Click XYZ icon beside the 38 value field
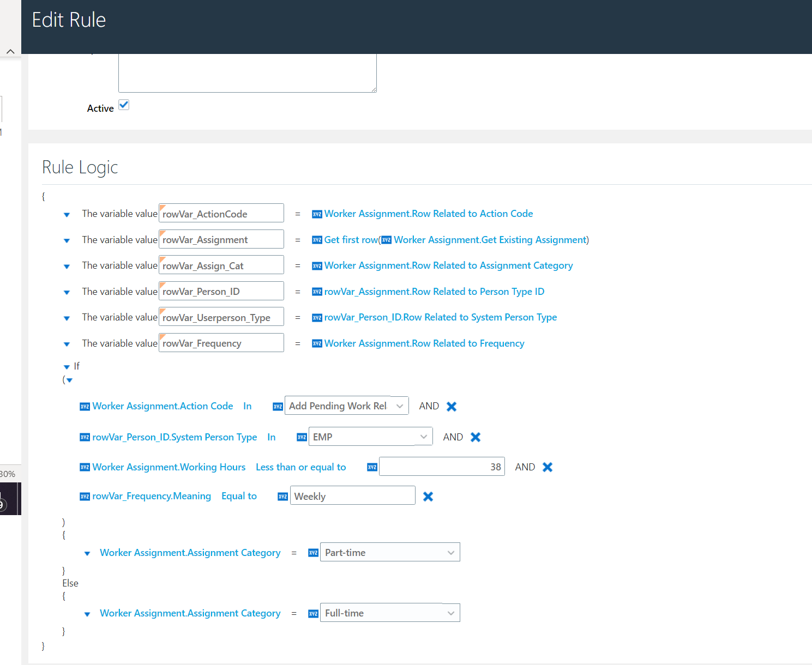The height and width of the screenshot is (665, 812). point(372,467)
